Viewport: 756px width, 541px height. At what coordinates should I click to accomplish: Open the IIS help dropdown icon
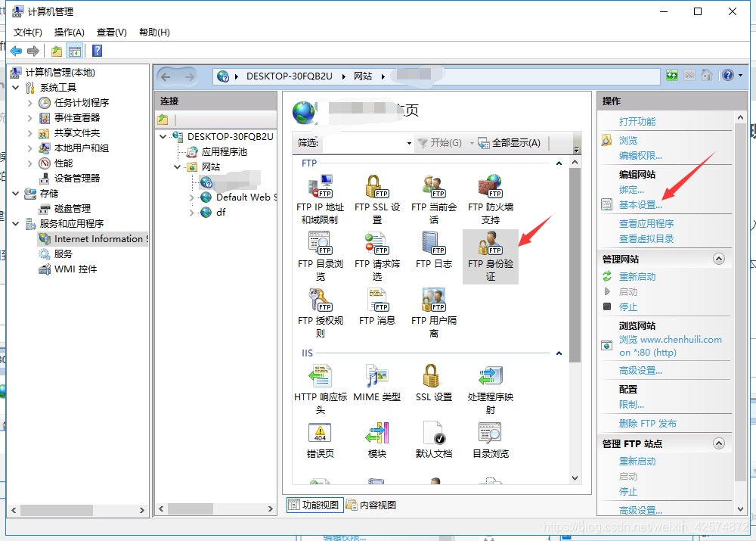732,76
